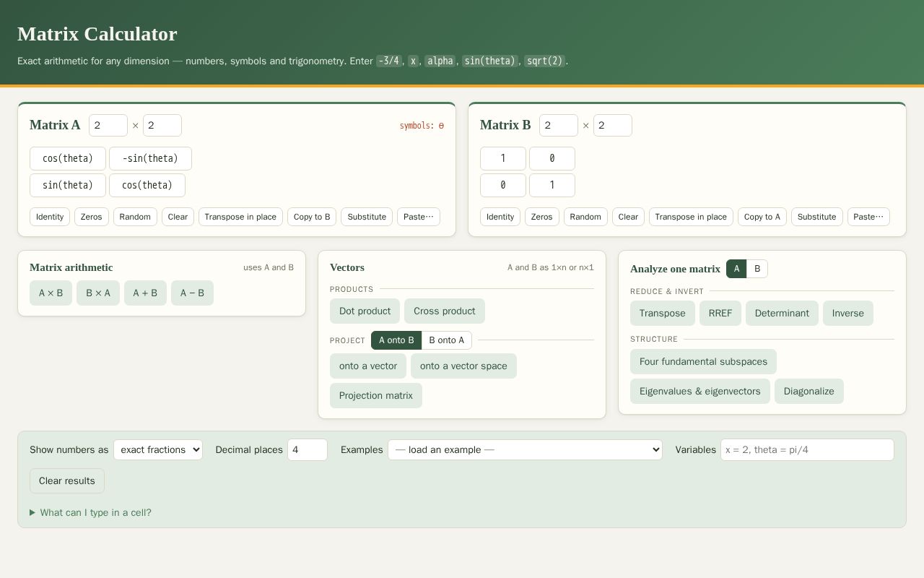Edit Matrix A row count field

tap(108, 125)
